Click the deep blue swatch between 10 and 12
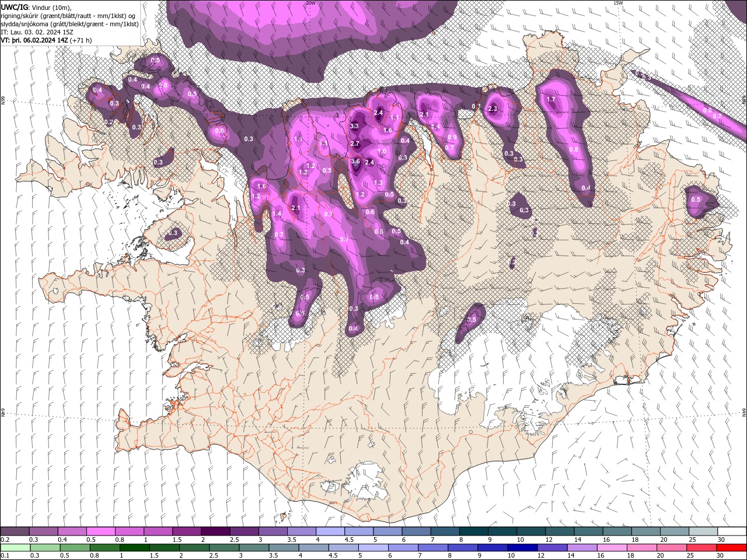The width and height of the screenshot is (747, 560). pyautogui.click(x=523, y=548)
